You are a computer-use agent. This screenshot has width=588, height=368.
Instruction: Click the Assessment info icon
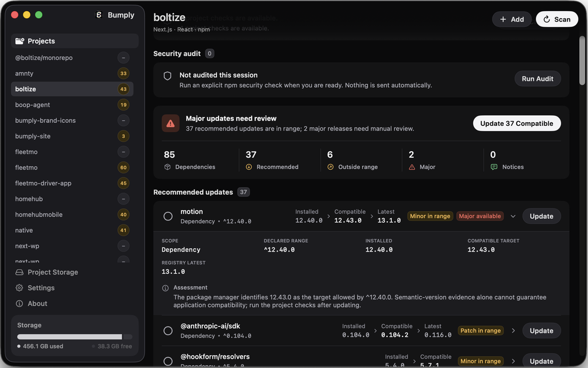click(165, 288)
